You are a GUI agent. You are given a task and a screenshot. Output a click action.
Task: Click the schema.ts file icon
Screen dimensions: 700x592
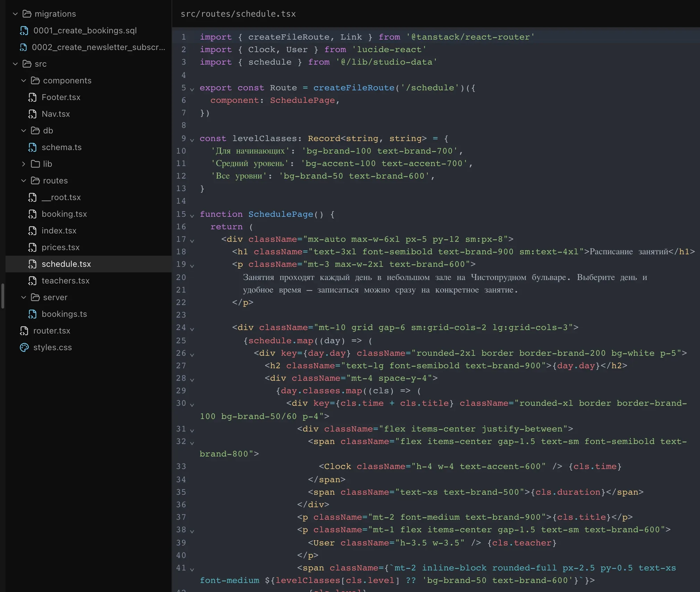pos(32,147)
